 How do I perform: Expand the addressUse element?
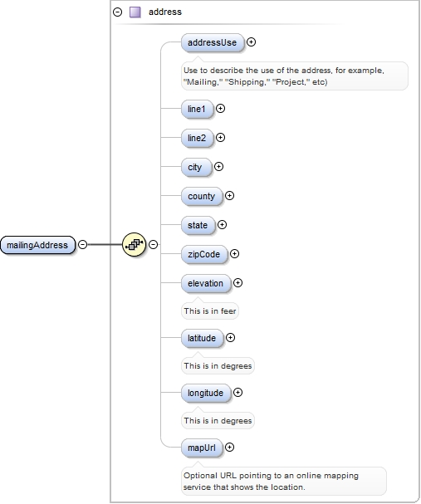(251, 42)
